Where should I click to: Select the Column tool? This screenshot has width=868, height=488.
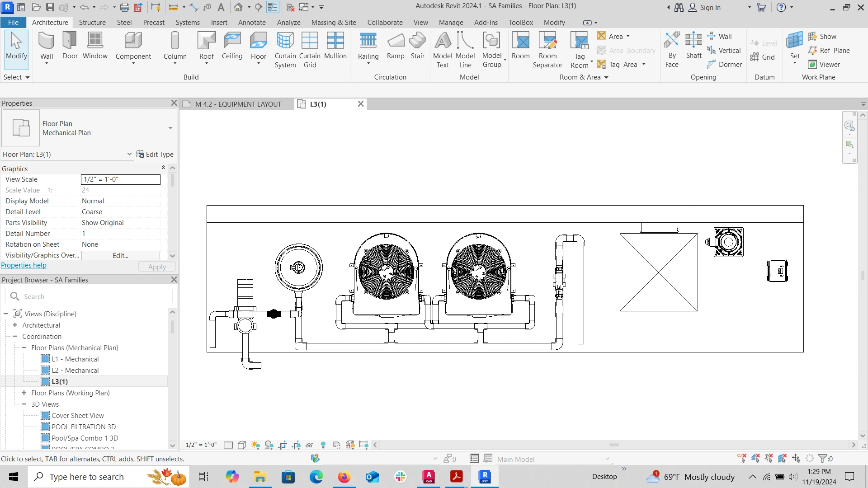click(175, 47)
